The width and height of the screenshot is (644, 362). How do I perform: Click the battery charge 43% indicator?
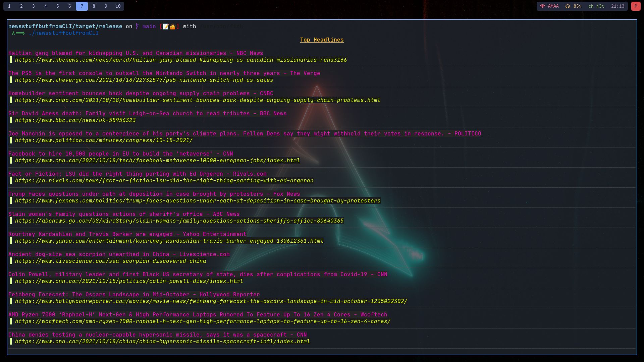point(596,6)
